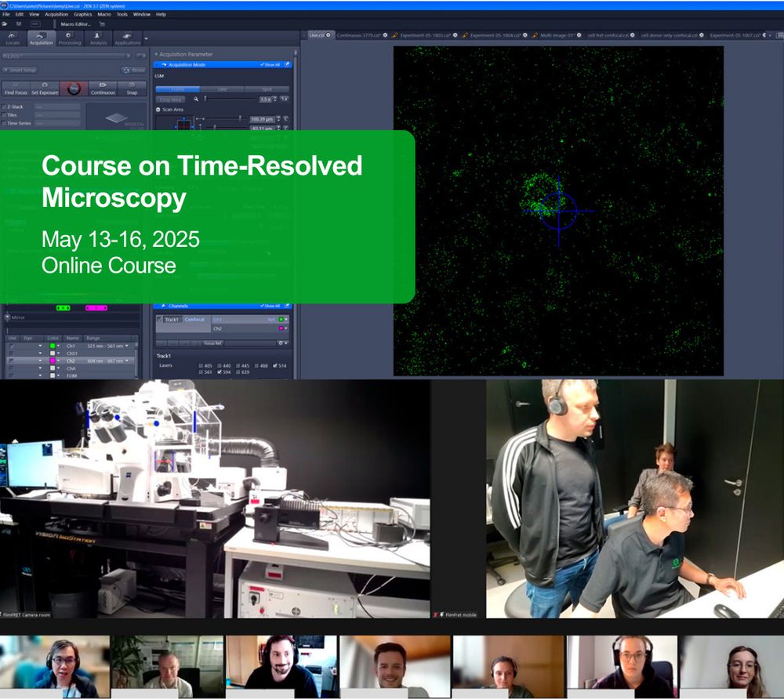
Task: Start Continuous acquisition
Action: click(x=103, y=89)
